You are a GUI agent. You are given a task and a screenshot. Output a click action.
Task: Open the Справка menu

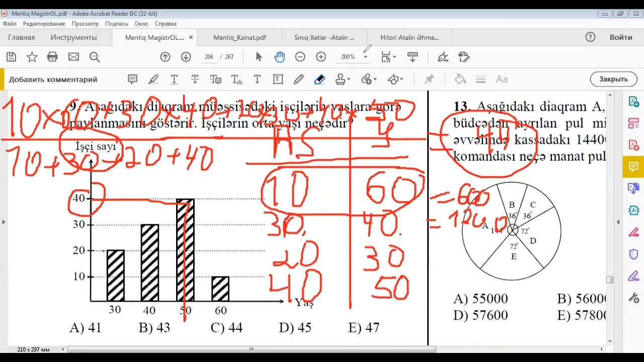coord(166,24)
